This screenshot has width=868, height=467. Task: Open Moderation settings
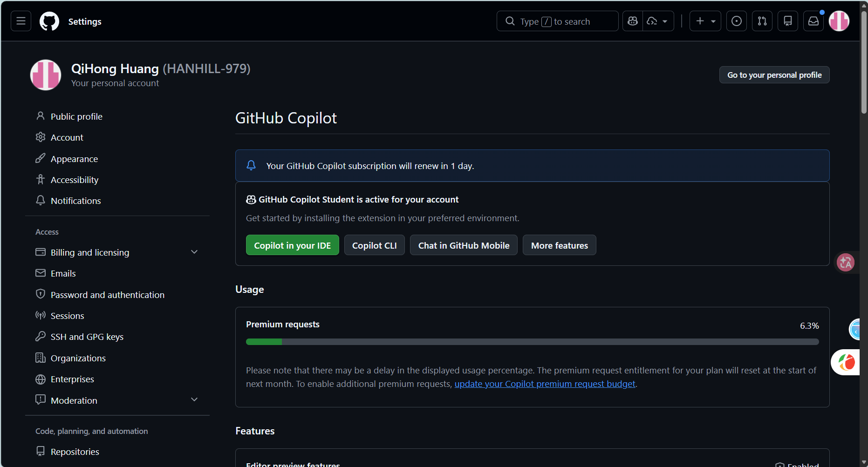(x=74, y=400)
